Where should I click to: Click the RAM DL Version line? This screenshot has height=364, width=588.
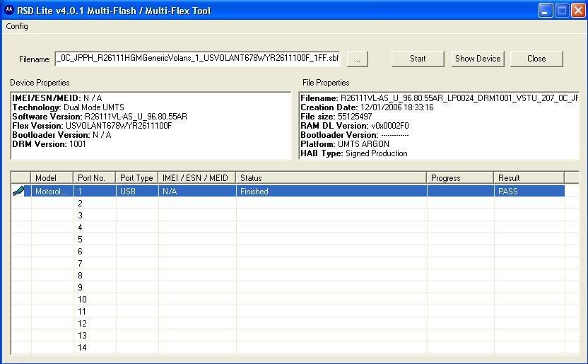click(355, 126)
